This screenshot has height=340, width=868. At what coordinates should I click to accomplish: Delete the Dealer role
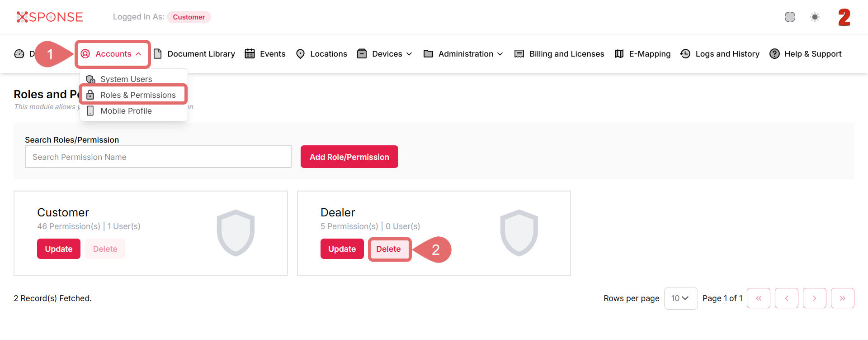[388, 249]
